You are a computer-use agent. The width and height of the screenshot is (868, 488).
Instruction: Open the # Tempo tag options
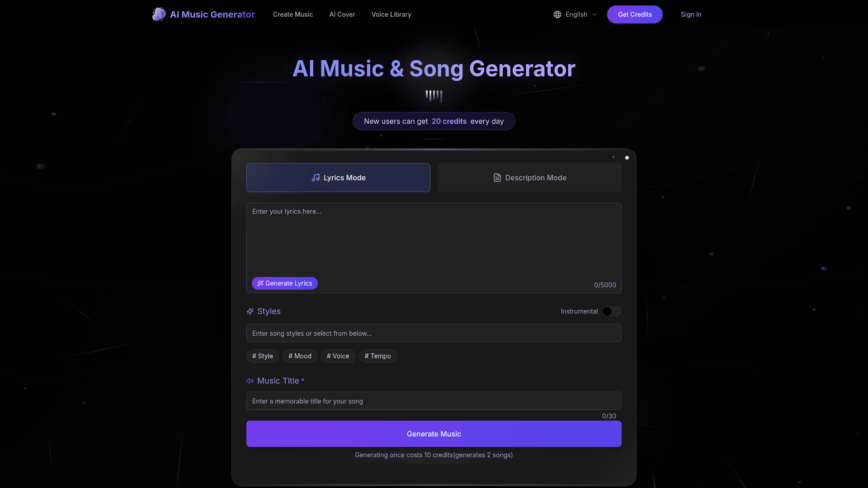point(378,356)
